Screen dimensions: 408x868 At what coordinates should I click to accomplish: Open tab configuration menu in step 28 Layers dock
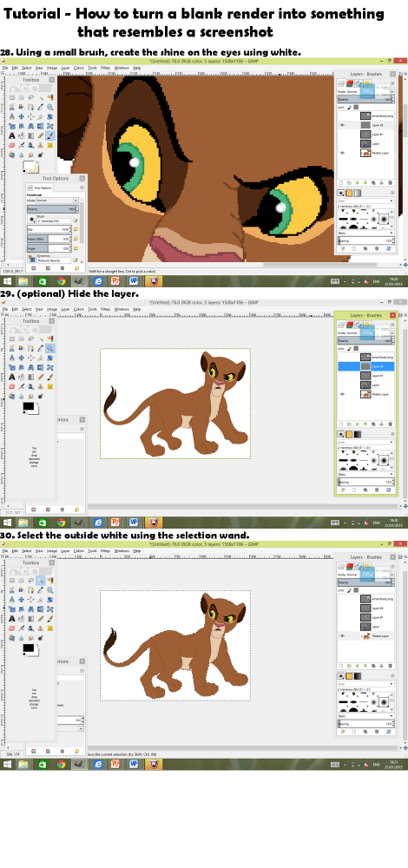point(392,83)
